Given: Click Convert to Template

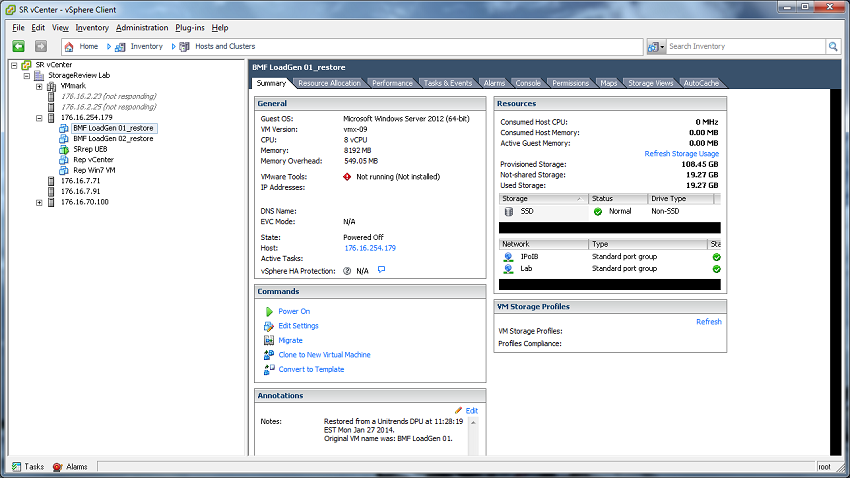Looking at the screenshot, I should coord(311,370).
